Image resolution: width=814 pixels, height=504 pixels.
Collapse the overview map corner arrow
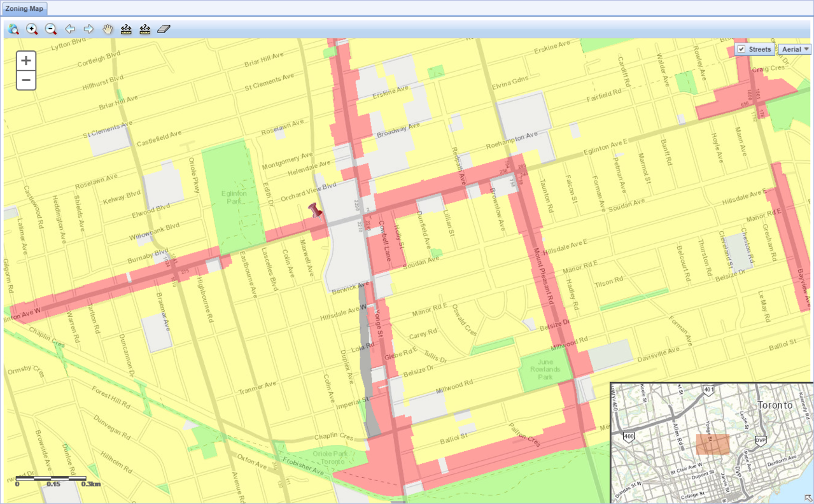click(x=808, y=498)
